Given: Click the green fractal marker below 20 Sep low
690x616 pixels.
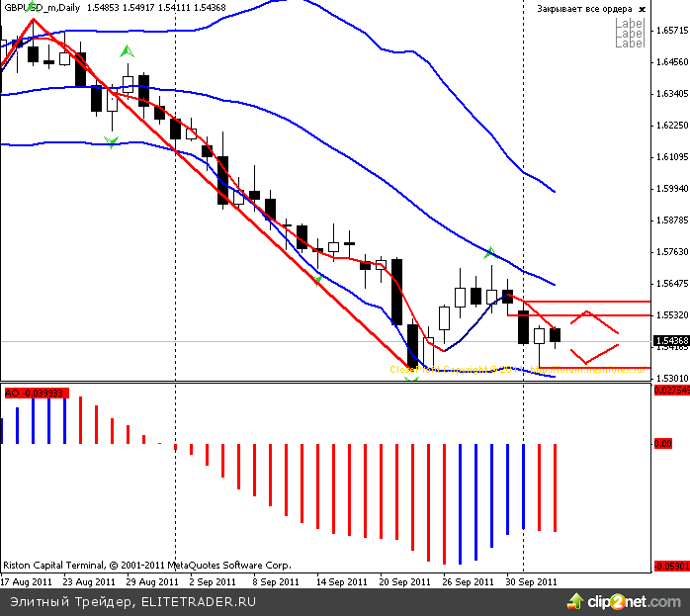Looking at the screenshot, I should tap(412, 379).
